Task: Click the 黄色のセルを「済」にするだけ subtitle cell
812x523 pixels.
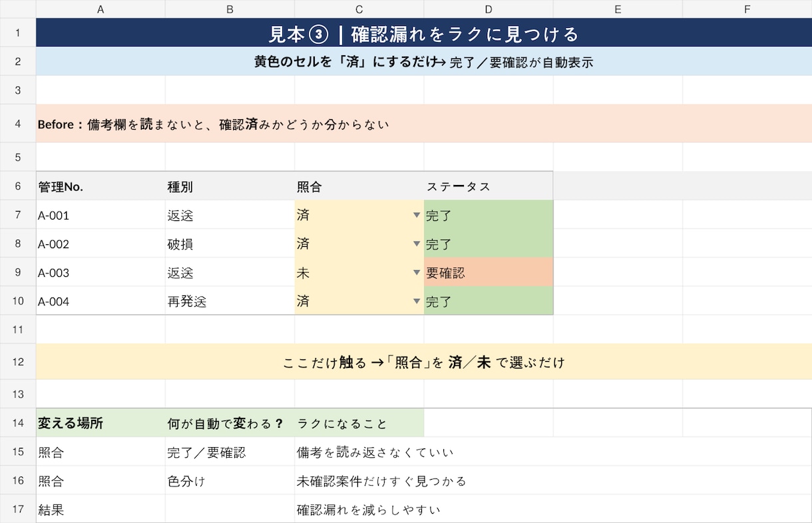Action: (424, 62)
